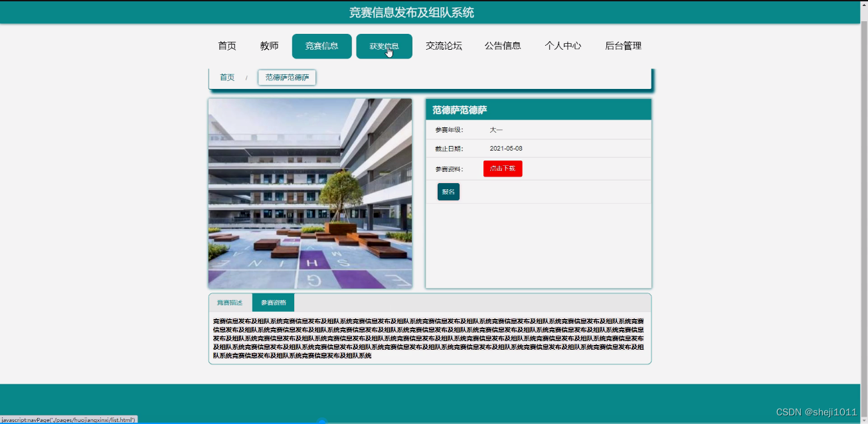This screenshot has width=868, height=424.
Task: Open the 获奖信息 awards section
Action: pos(385,46)
